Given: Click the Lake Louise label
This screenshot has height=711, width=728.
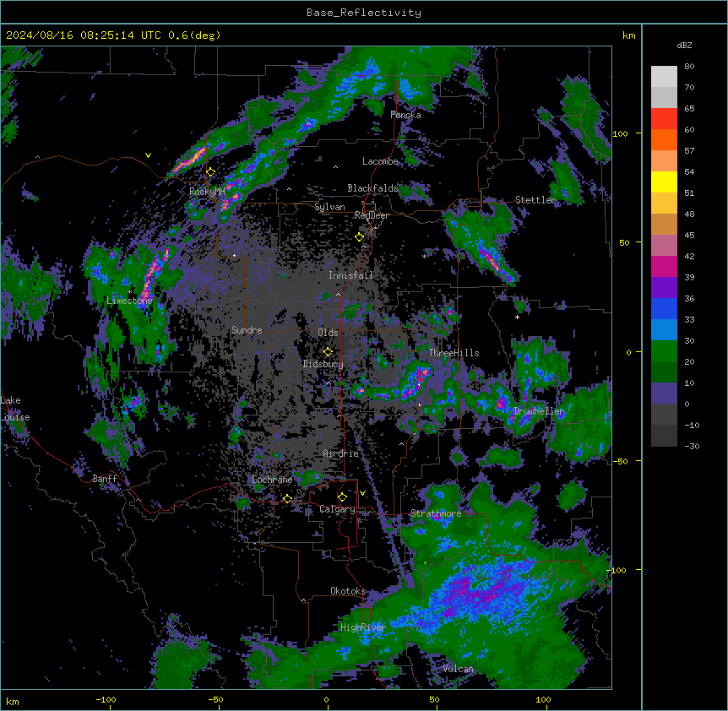Looking at the screenshot, I should [15, 409].
